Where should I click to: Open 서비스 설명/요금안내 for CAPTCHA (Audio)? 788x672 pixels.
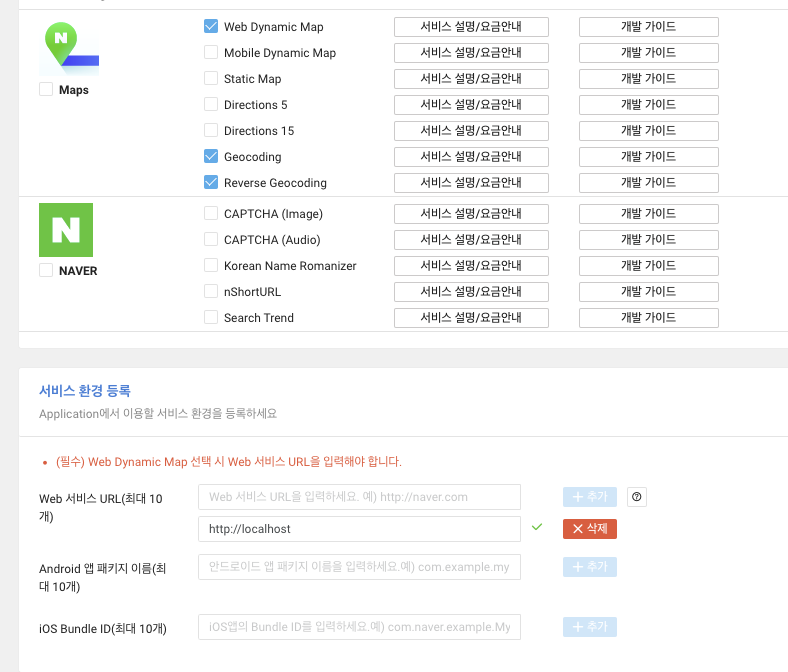pyautogui.click(x=471, y=240)
